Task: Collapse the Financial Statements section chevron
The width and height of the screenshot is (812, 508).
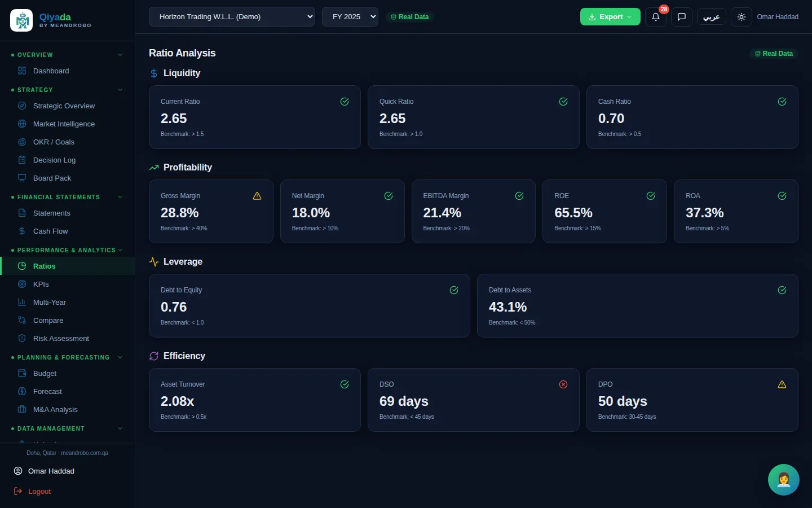Action: point(120,197)
